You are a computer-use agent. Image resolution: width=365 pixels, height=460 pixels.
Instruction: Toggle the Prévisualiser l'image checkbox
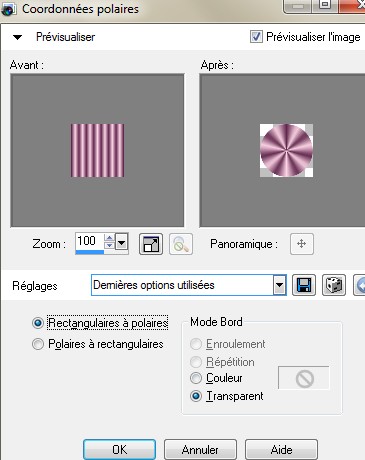(x=256, y=37)
